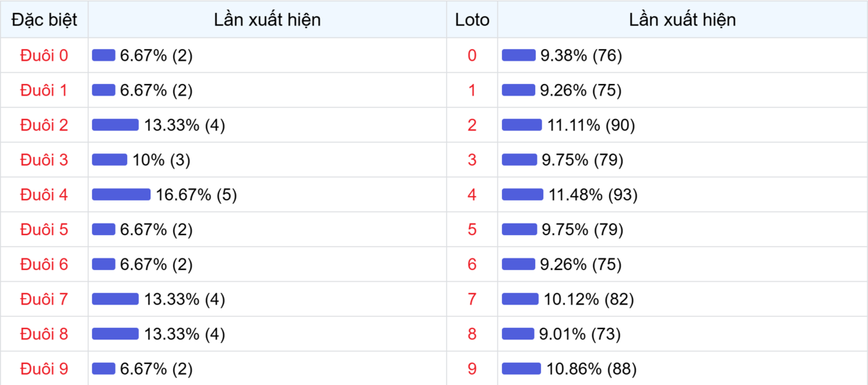The image size is (868, 385).
Task: Click the 'Đuôi 9' label
Action: (44, 368)
